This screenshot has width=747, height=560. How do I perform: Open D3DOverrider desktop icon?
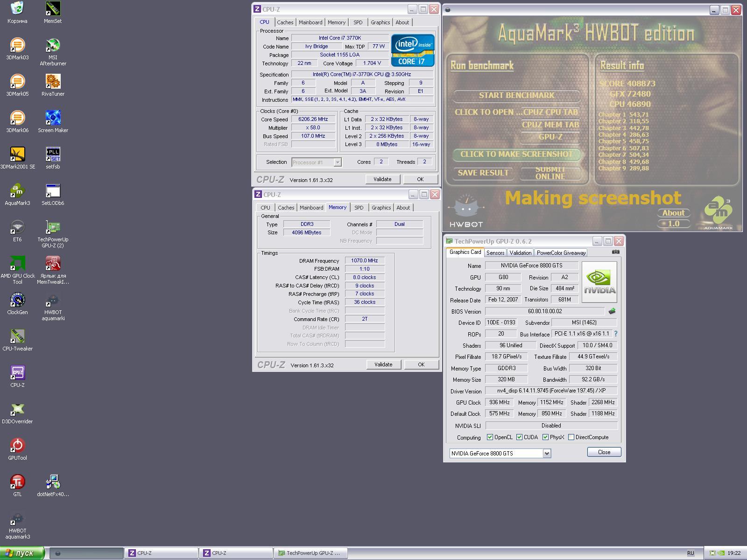coord(17,413)
